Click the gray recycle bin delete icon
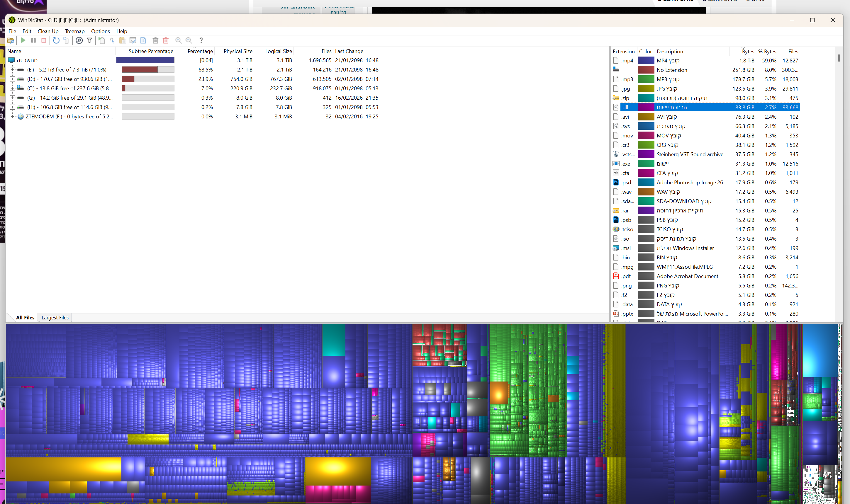Screen dimensions: 850x504 pos(155,40)
